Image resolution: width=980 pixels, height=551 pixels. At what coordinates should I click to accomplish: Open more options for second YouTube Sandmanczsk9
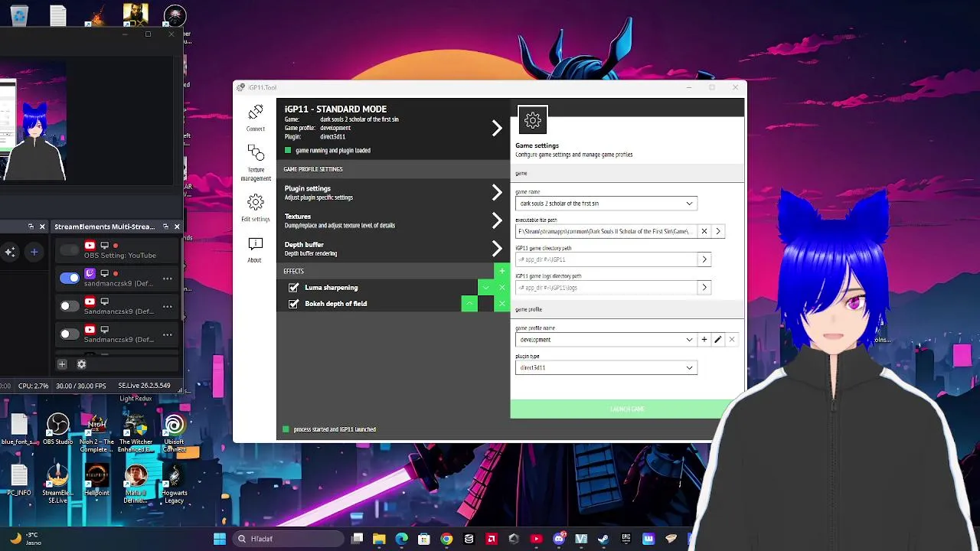tap(168, 334)
